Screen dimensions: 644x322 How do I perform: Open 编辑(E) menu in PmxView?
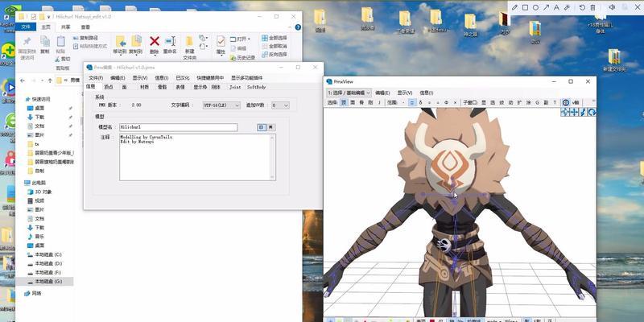click(x=382, y=93)
